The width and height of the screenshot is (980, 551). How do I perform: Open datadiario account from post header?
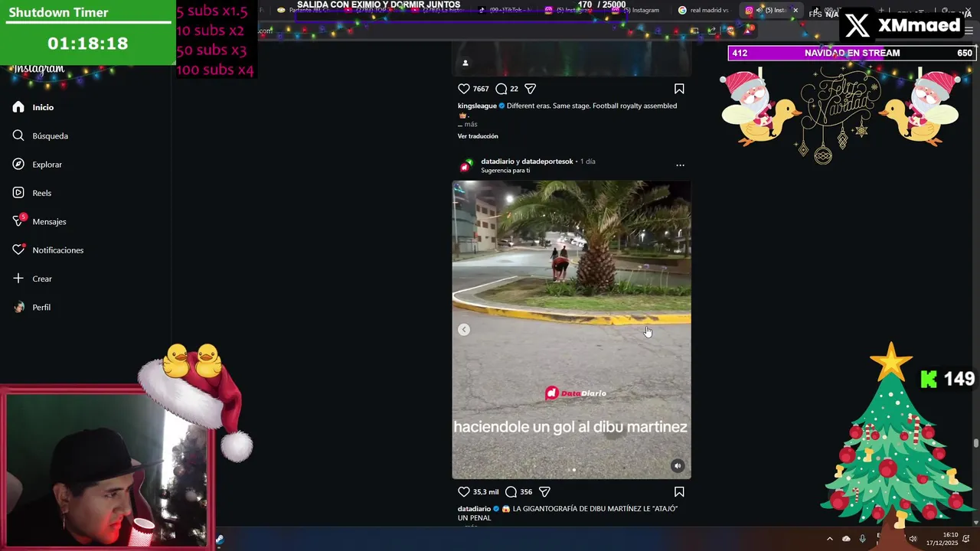pyautogui.click(x=496, y=161)
